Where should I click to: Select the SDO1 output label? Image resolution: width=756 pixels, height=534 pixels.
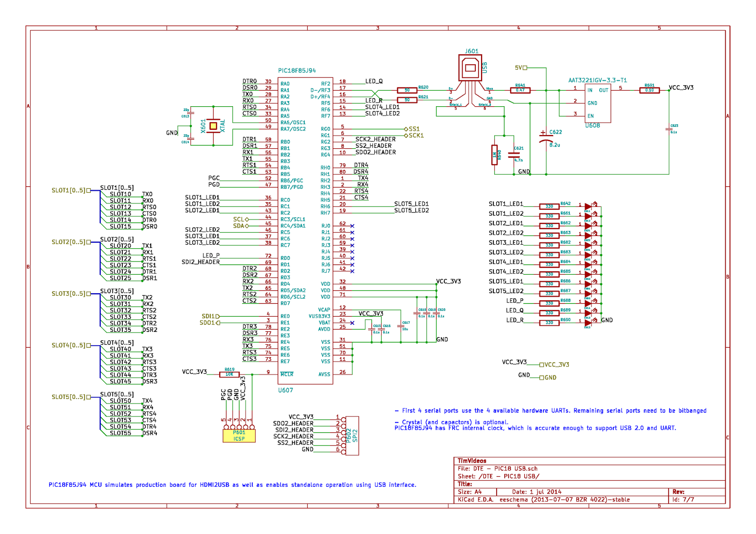tap(209, 323)
